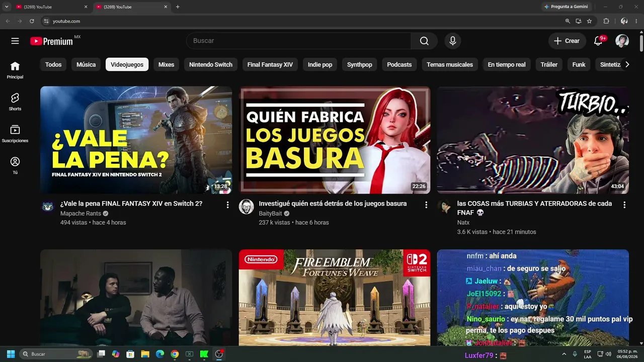Show more category chips with right arrow

[x=627, y=64]
